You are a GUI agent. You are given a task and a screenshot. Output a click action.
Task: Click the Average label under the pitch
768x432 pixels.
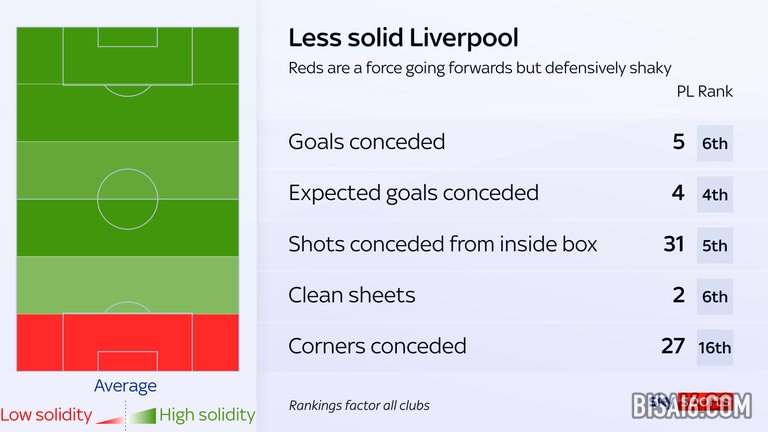coord(125,386)
